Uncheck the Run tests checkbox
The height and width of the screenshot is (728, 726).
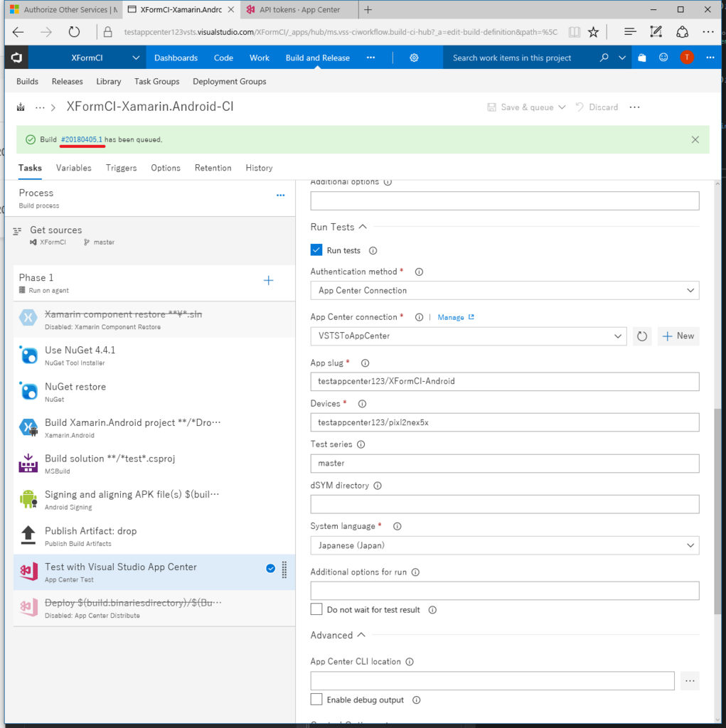tap(316, 250)
